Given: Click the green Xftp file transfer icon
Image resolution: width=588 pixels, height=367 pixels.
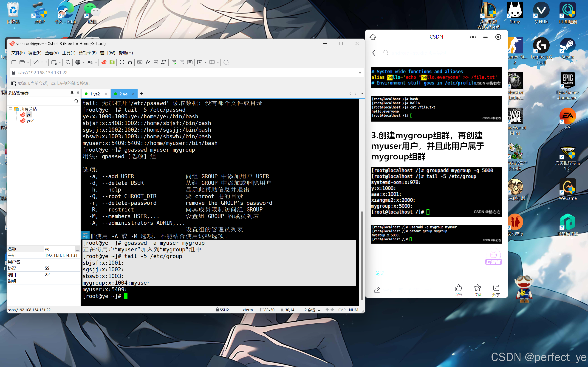Looking at the screenshot, I should (112, 62).
